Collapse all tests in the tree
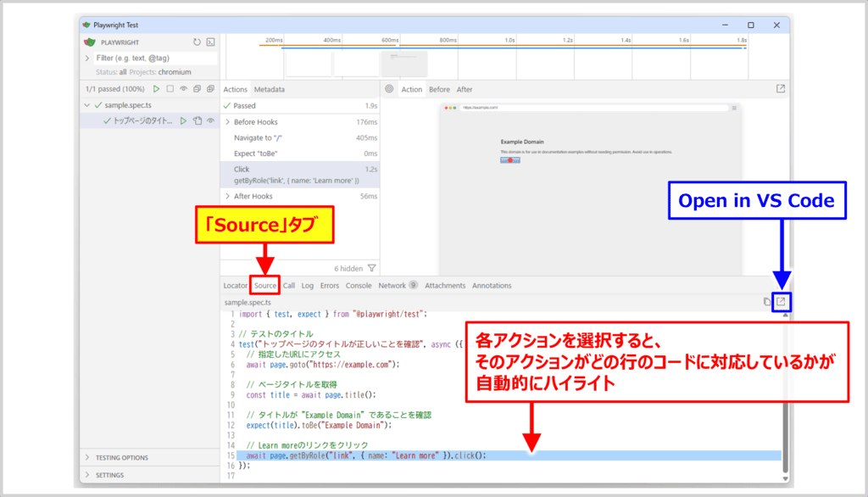868x497 pixels. pos(197,89)
